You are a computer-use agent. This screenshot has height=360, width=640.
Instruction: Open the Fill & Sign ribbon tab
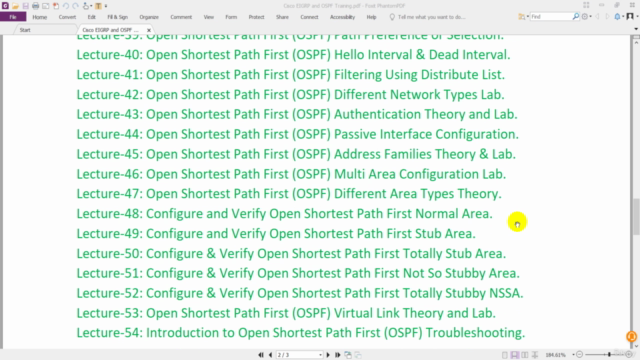pyautogui.click(x=118, y=17)
